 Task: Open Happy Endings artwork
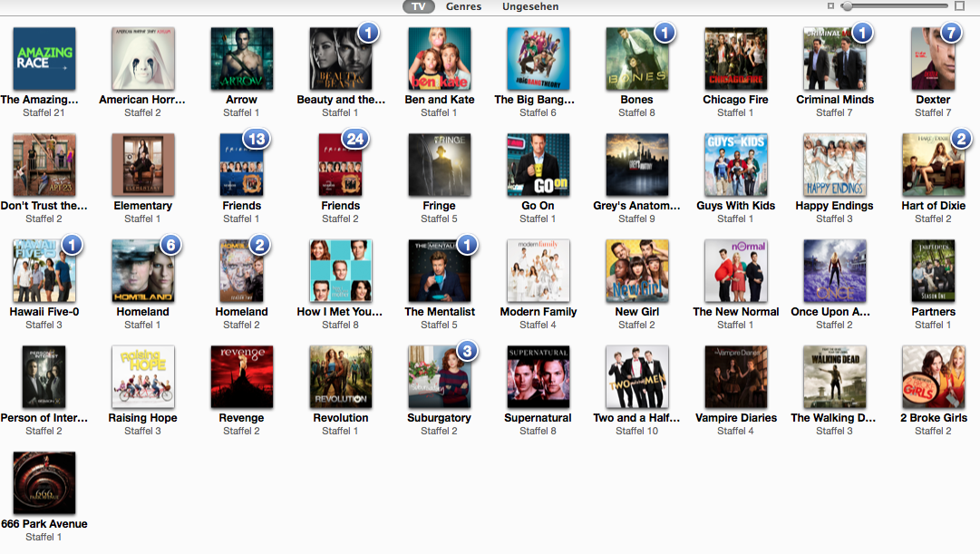click(834, 165)
